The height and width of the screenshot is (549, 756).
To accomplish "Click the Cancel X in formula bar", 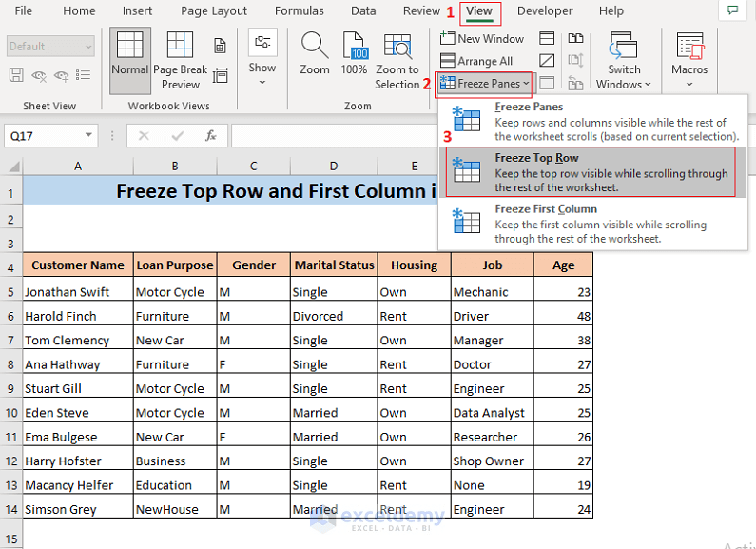I will tap(144, 136).
